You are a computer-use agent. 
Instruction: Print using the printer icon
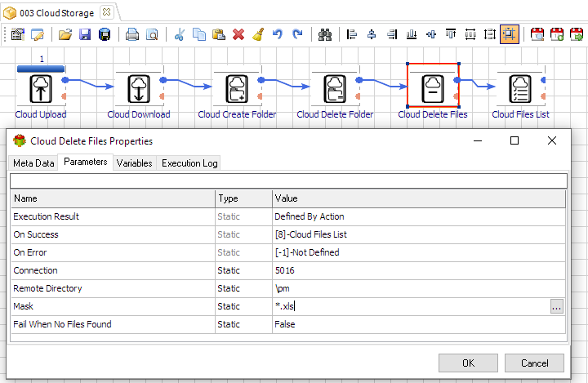tap(132, 34)
